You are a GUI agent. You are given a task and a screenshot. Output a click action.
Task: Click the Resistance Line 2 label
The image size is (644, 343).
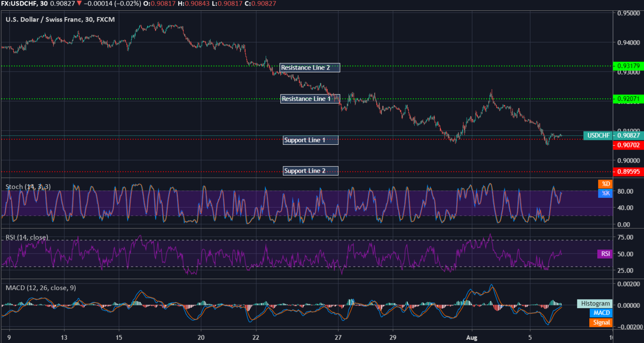pos(310,68)
